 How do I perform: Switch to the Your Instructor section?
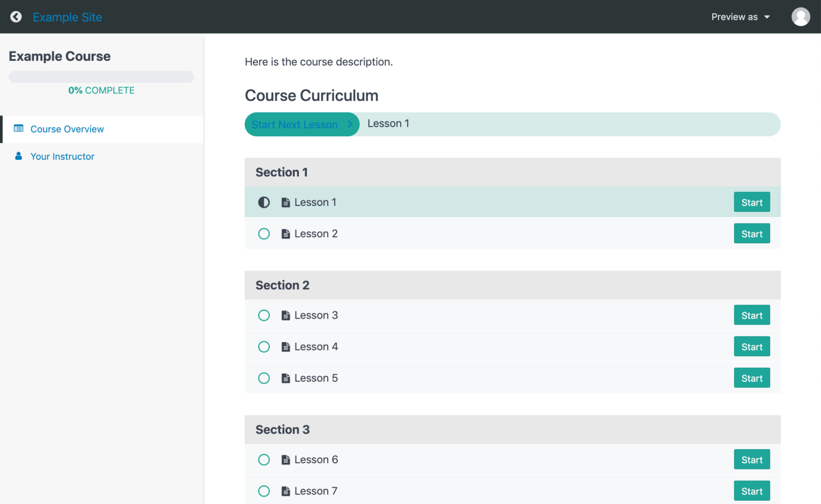63,156
